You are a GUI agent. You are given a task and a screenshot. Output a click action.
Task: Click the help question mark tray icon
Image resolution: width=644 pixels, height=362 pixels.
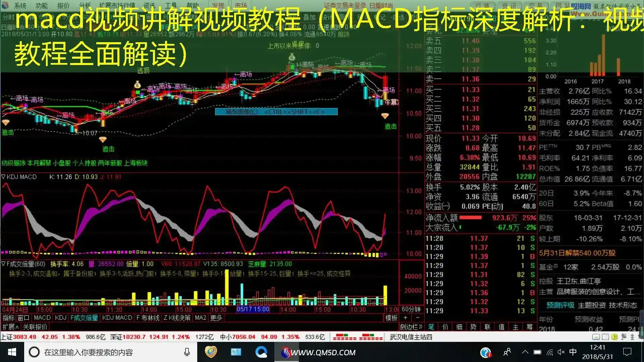(486, 352)
